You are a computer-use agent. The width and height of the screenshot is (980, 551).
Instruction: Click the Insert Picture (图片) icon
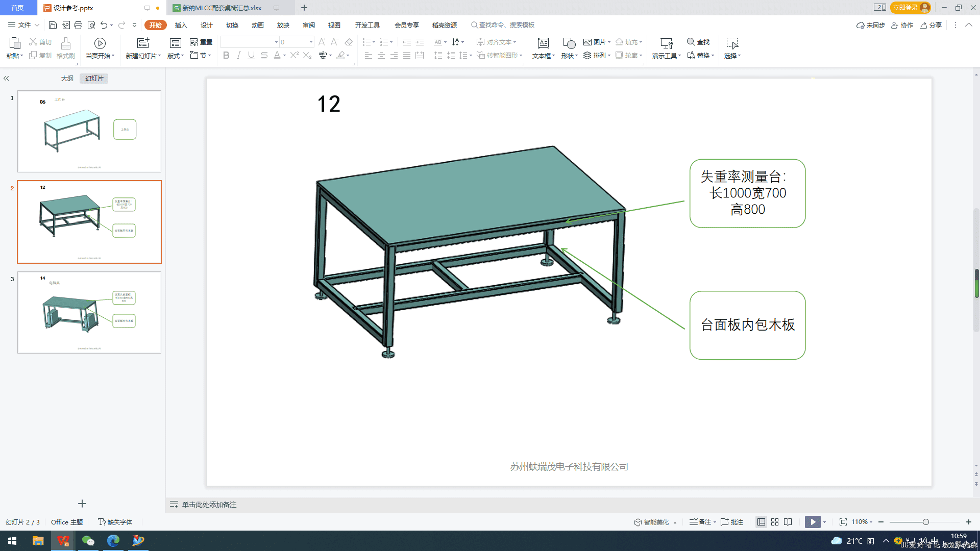click(587, 42)
